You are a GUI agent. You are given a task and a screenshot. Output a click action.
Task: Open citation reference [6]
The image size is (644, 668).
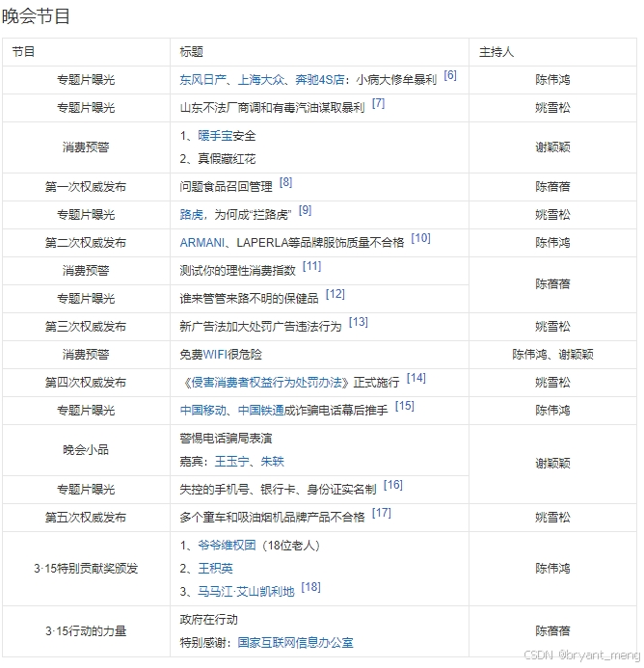click(450, 75)
